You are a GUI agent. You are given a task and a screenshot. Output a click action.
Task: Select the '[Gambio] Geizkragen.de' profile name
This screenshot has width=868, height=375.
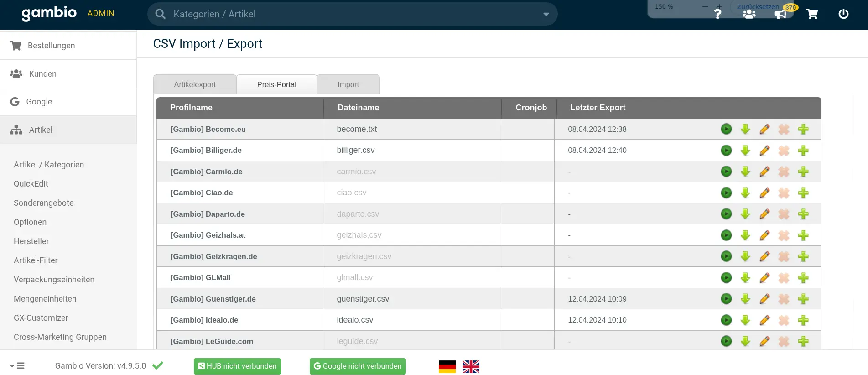pos(213,256)
